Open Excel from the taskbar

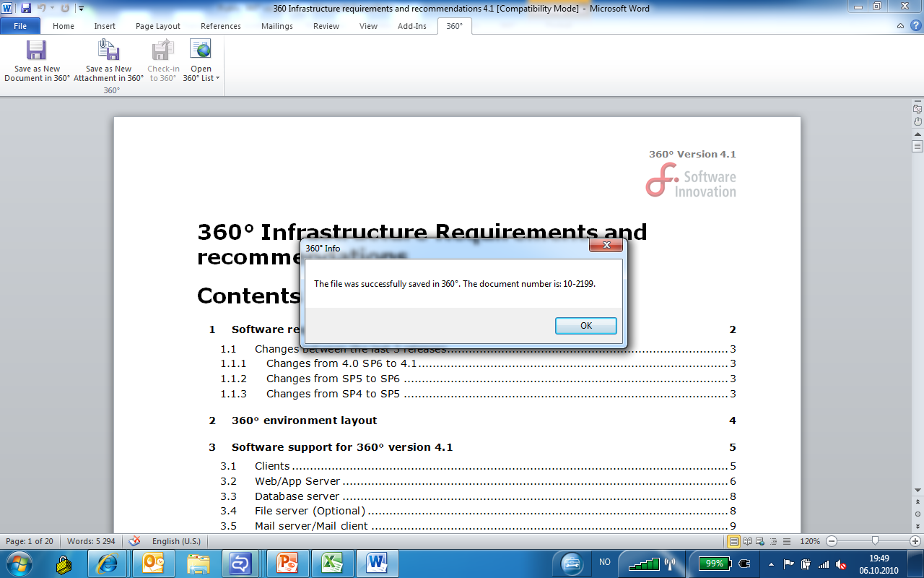tap(332, 563)
